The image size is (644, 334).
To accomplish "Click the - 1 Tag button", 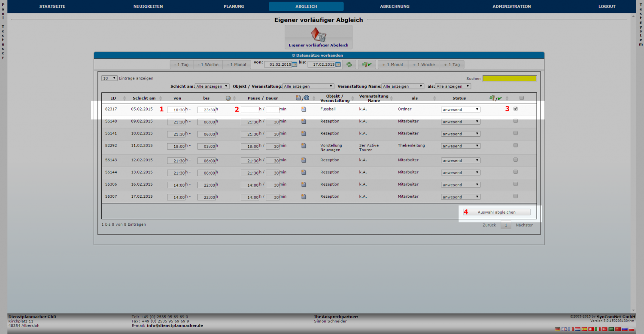I will 181,64.
